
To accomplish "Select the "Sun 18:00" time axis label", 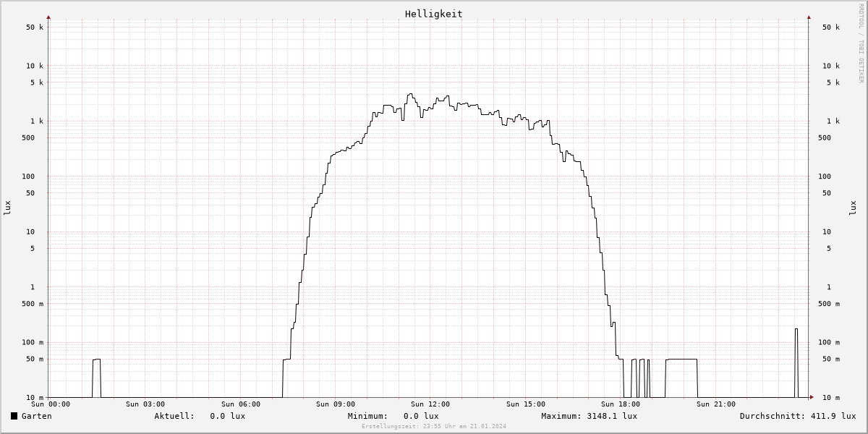I will pyautogui.click(x=621, y=404).
